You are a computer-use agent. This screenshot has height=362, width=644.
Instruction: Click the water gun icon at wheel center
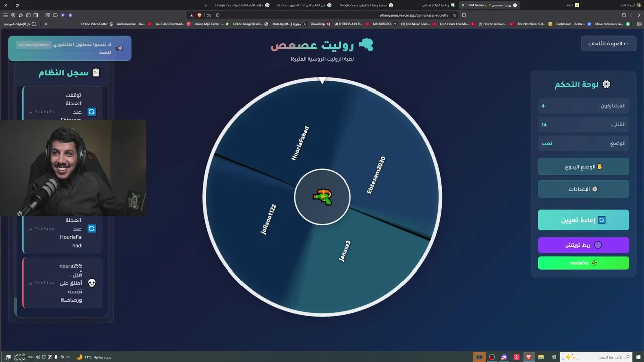(323, 197)
